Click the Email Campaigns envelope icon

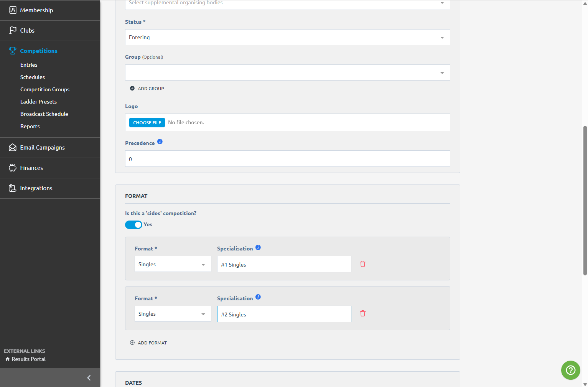[13, 147]
